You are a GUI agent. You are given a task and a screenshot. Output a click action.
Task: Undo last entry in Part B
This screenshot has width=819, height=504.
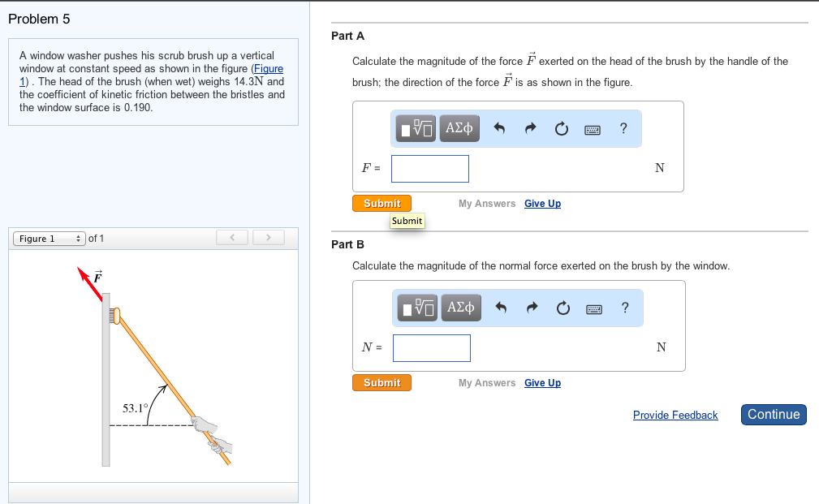[x=502, y=308]
